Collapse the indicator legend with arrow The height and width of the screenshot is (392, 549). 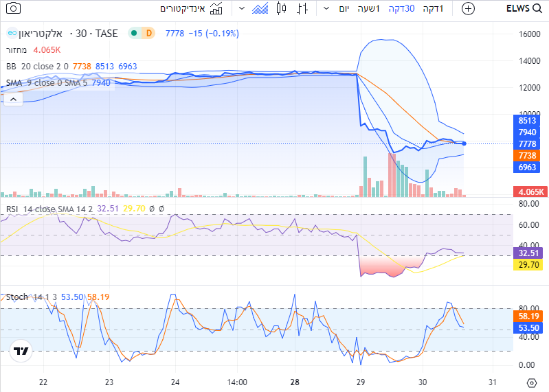click(12, 99)
